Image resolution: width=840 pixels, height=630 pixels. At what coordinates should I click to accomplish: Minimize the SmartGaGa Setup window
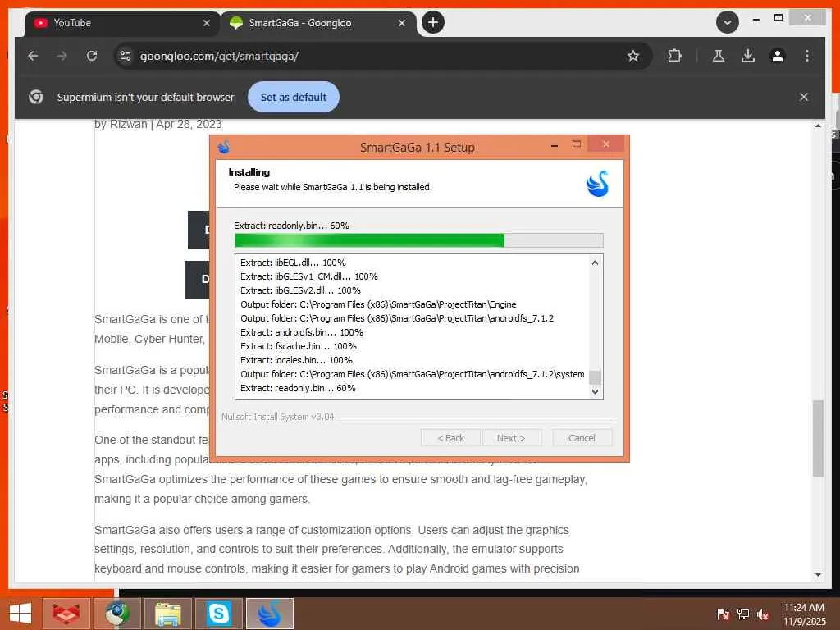[x=555, y=145]
